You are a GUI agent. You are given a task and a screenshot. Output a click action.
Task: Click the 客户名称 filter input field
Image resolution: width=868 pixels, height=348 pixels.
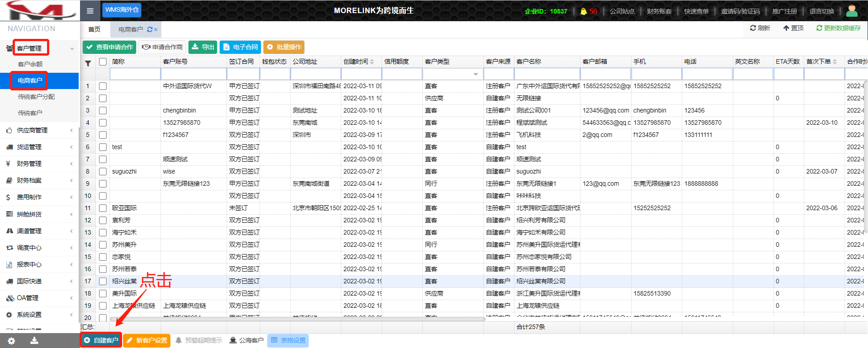click(547, 74)
